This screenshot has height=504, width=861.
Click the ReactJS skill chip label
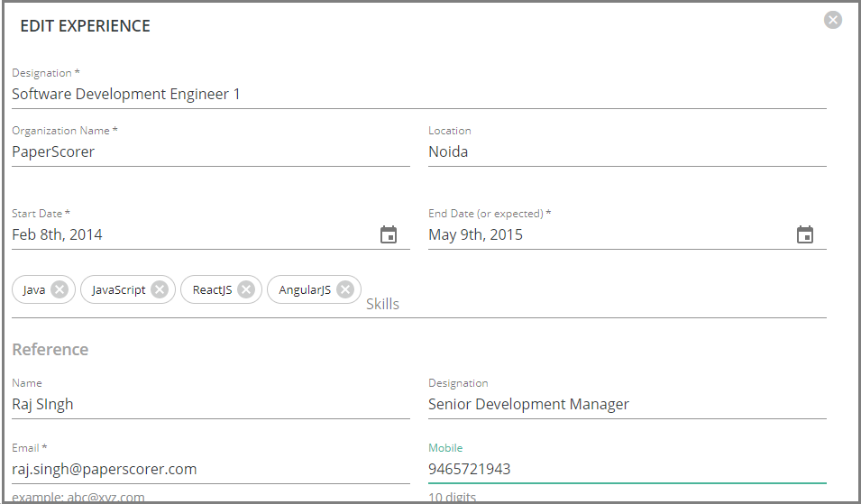[212, 289]
